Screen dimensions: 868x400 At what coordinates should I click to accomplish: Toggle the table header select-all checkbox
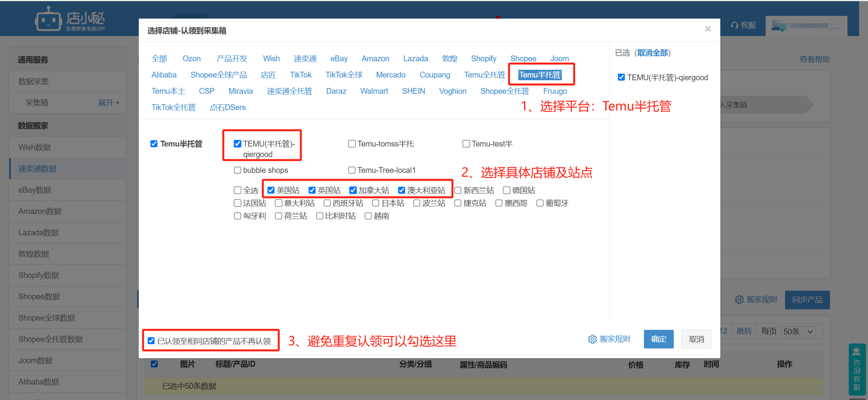[x=154, y=364]
